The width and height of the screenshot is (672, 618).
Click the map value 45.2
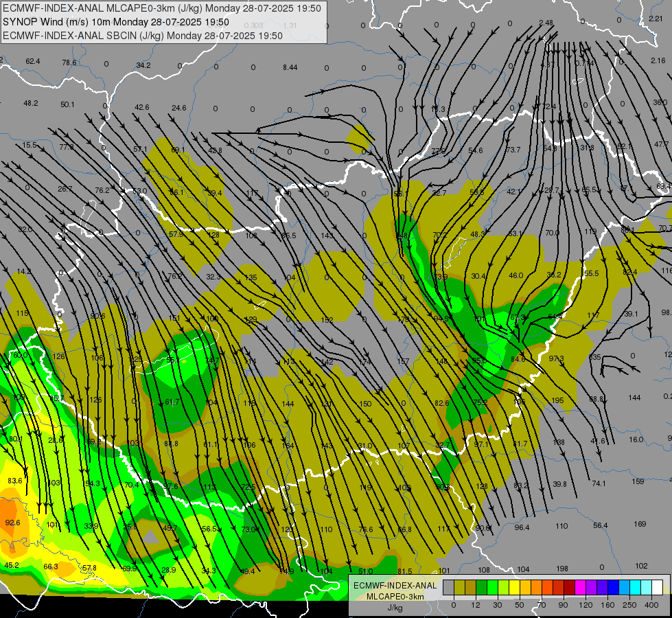coord(11,565)
